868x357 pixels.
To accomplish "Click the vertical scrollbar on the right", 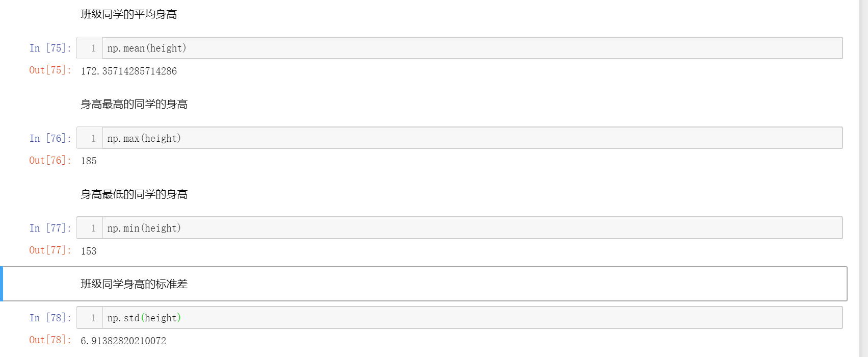I will point(863,178).
